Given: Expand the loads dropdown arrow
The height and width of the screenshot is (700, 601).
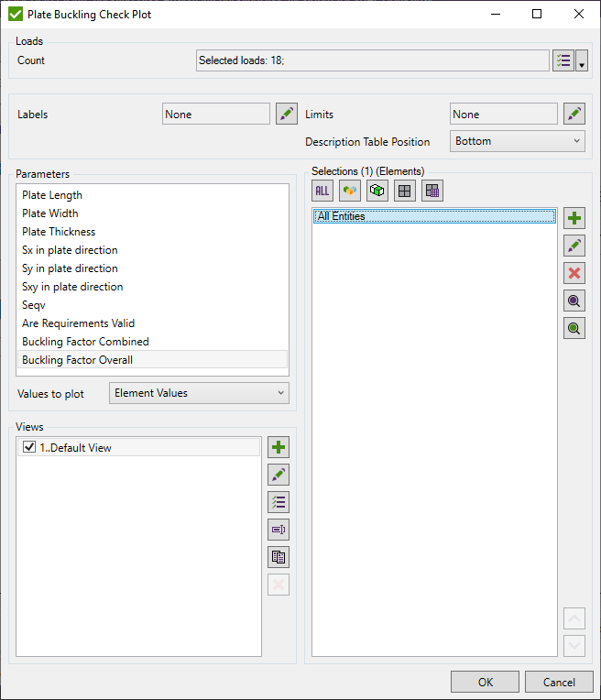Looking at the screenshot, I should [x=582, y=61].
